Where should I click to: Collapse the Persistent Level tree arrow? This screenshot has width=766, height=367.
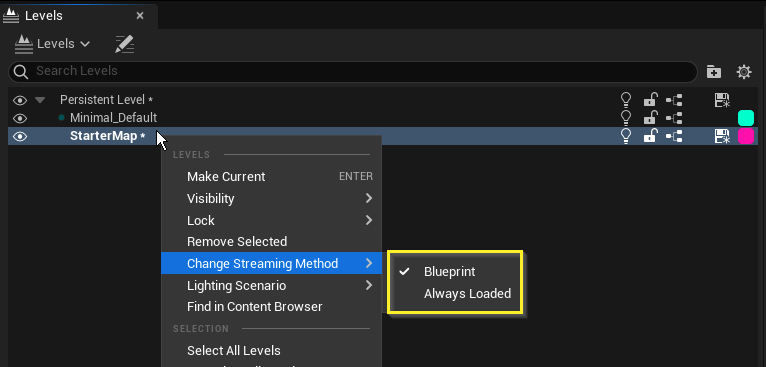(x=40, y=100)
